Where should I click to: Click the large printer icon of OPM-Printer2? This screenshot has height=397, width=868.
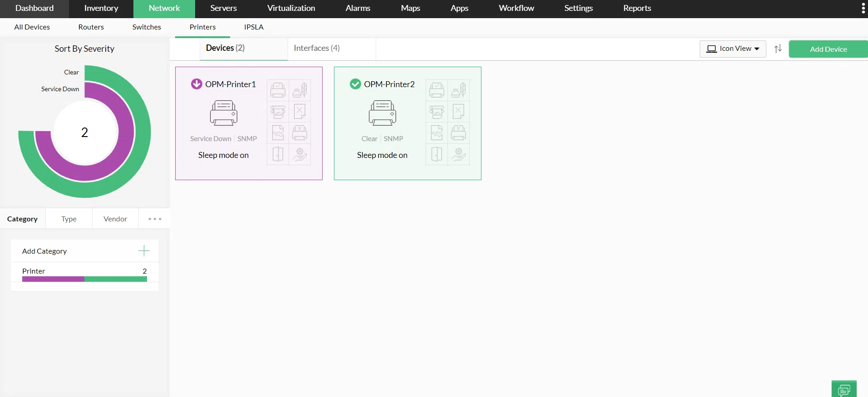[x=382, y=113]
